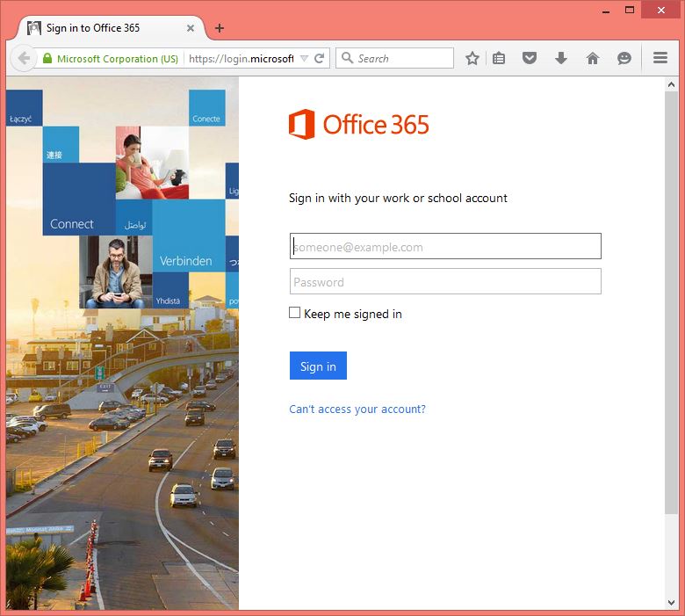Screen dimensions: 685x616
Task: Close the browser window
Action: click(x=661, y=10)
